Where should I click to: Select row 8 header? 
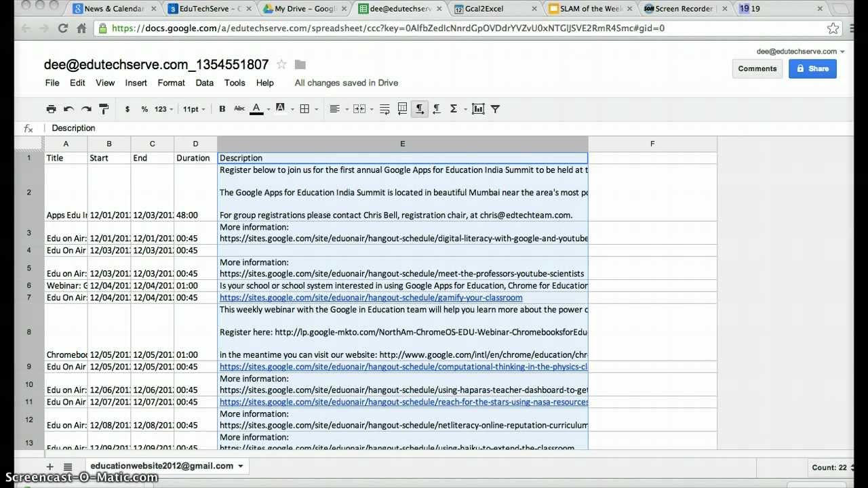(29, 332)
